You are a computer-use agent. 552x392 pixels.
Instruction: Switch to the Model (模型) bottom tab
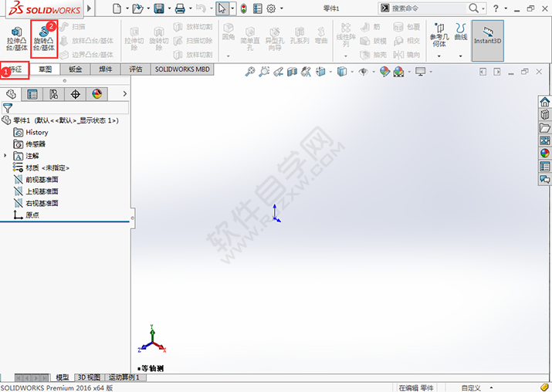pyautogui.click(x=63, y=377)
